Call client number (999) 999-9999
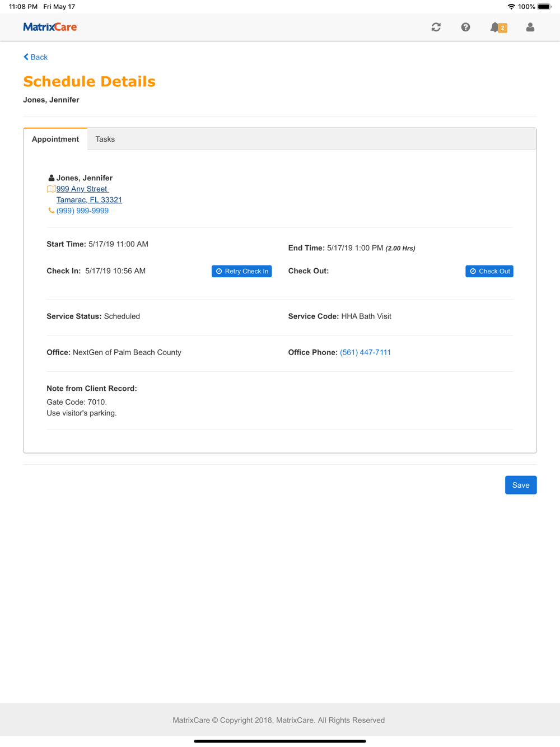 pyautogui.click(x=82, y=211)
